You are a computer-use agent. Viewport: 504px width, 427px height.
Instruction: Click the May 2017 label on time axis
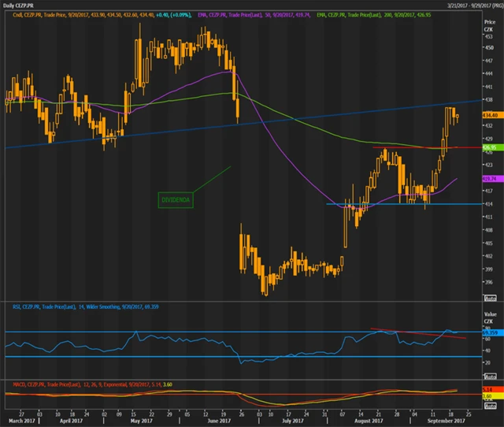pyautogui.click(x=140, y=421)
